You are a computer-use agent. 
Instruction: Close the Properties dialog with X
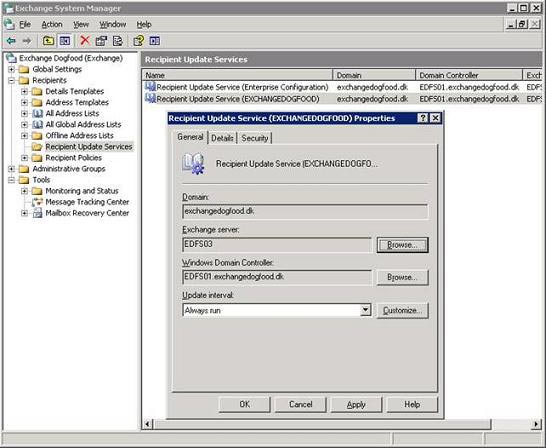tap(435, 118)
